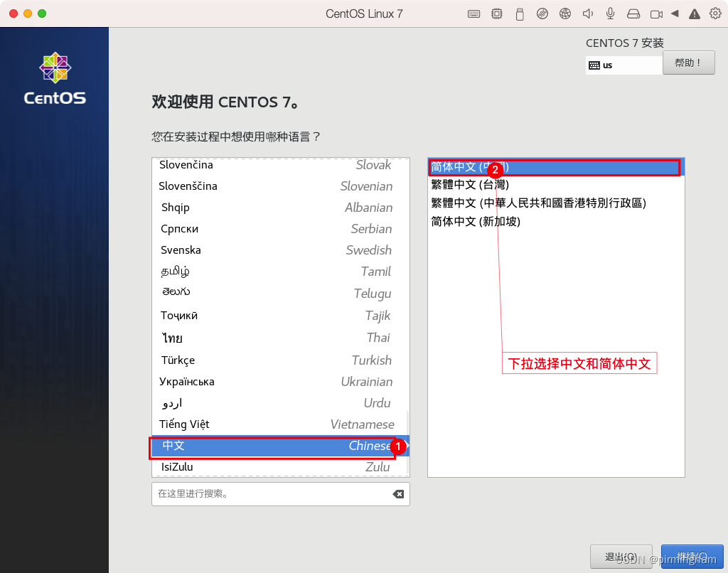
Task: Select Svenska Swedish language
Action: 279,250
